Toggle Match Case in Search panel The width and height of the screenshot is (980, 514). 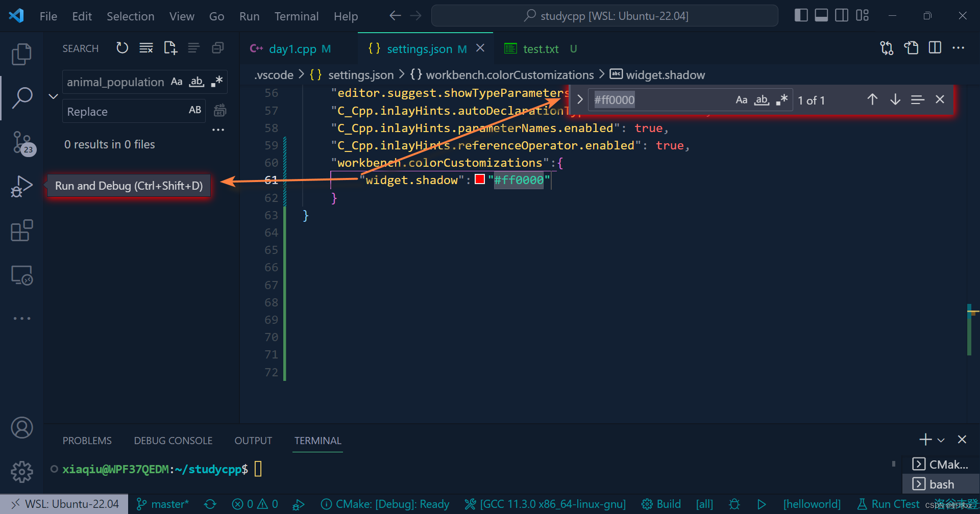point(177,82)
